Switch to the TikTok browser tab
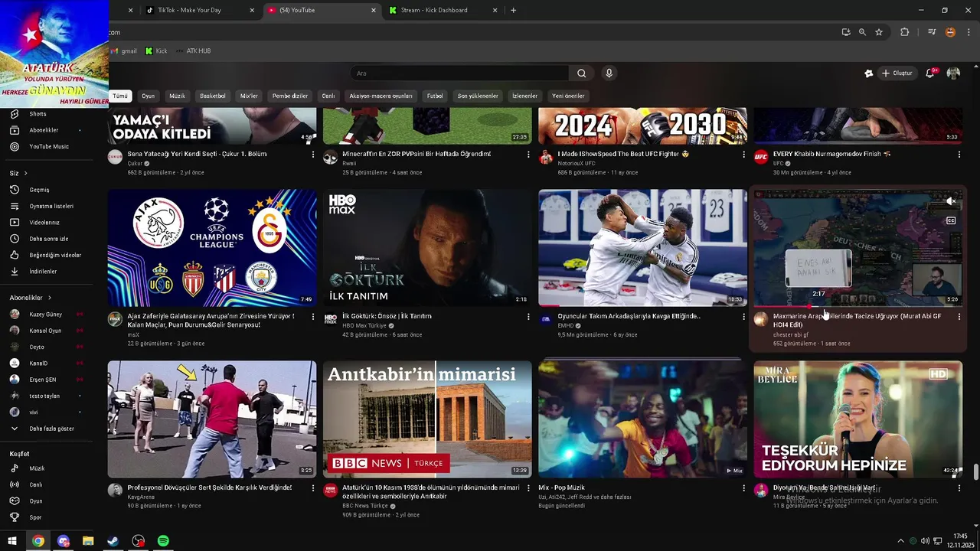Screen dimensions: 980x551 [x=199, y=10]
